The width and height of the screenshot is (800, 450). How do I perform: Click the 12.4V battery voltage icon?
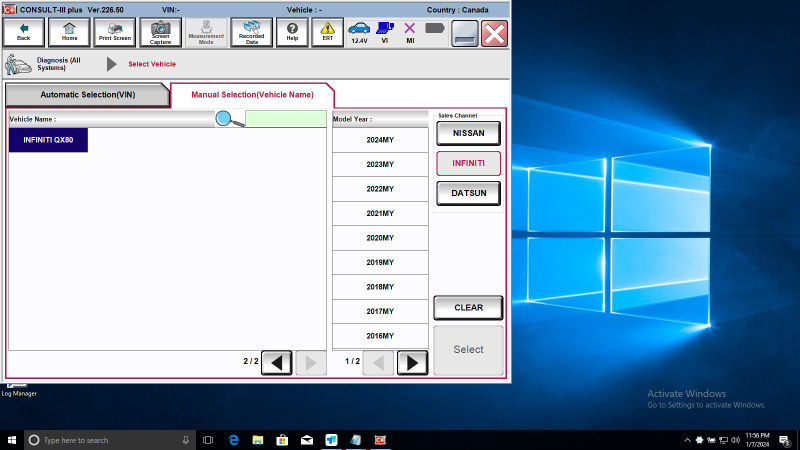(x=359, y=33)
